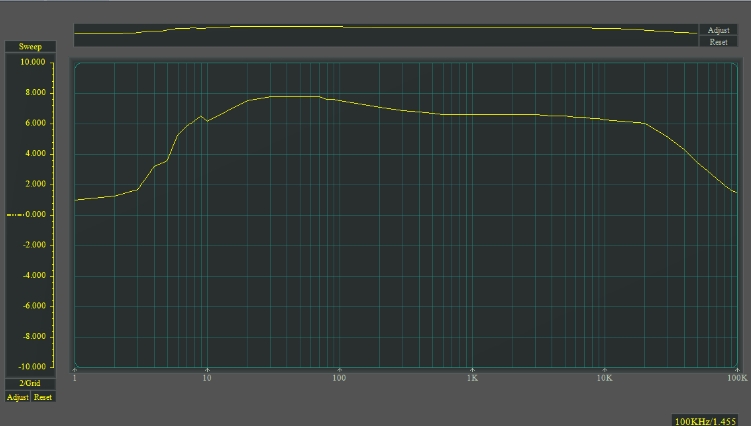The image size is (751, 426).
Task: Click the -4.000 value on the vertical axis
Action: click(34, 276)
